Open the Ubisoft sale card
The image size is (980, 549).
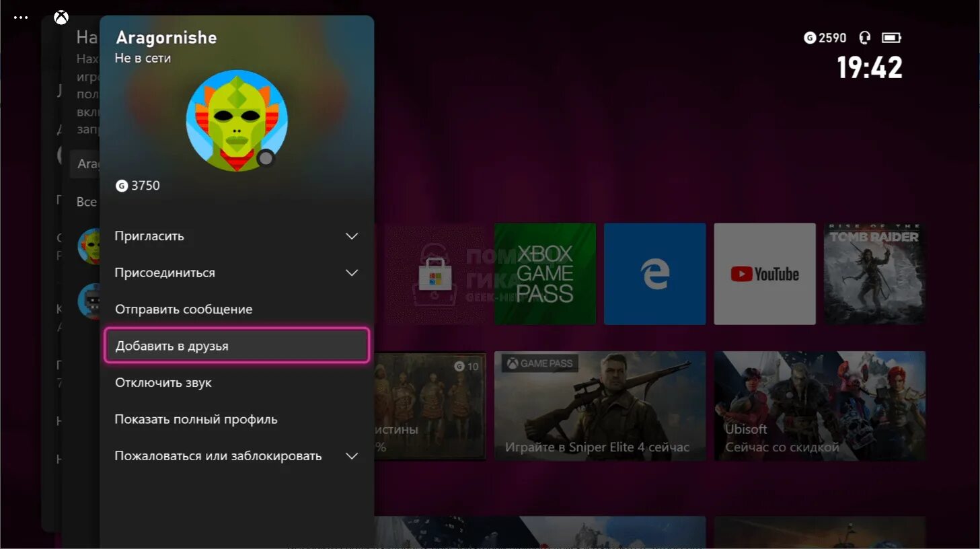tap(820, 406)
